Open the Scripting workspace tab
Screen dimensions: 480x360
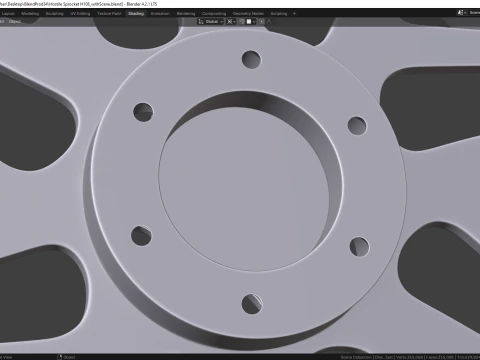pos(279,14)
